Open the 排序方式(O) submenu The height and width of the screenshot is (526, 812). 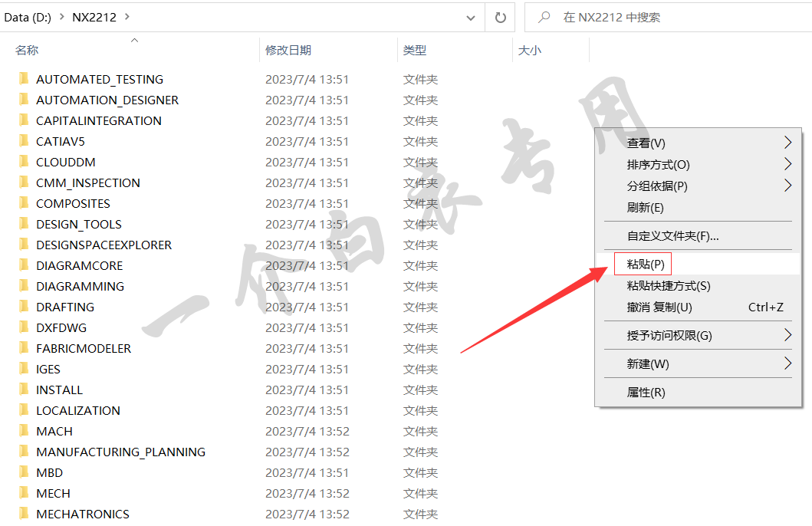698,165
